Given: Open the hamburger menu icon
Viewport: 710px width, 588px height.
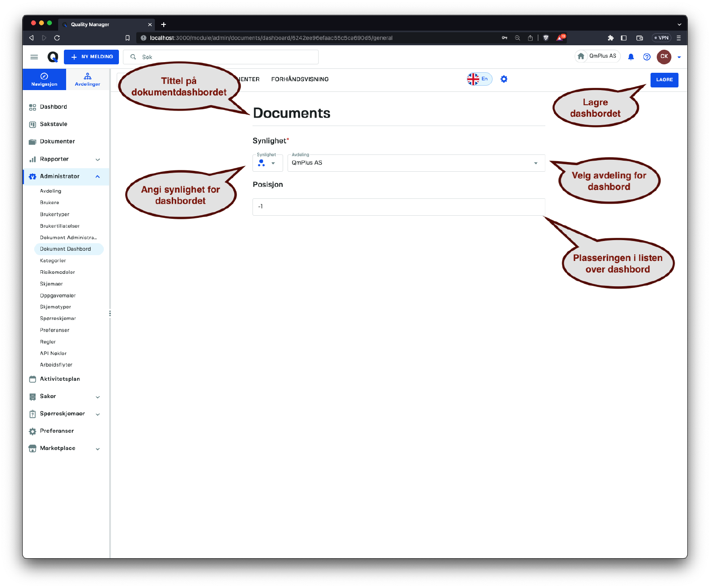Looking at the screenshot, I should (34, 57).
